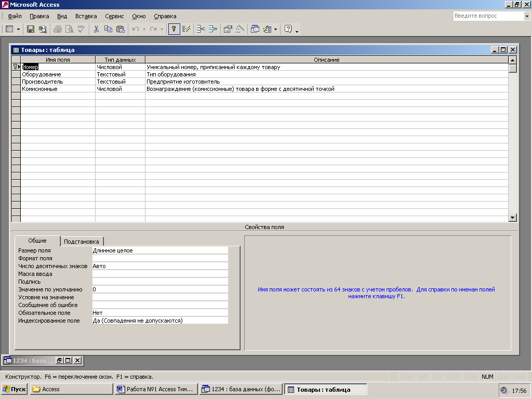Click the Размер поля value 'Длинное целое'
Screen dimensions: 532x399
coord(160,250)
